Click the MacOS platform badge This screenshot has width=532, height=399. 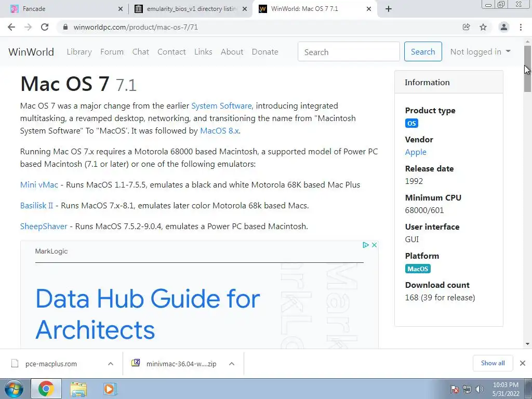pos(418,269)
